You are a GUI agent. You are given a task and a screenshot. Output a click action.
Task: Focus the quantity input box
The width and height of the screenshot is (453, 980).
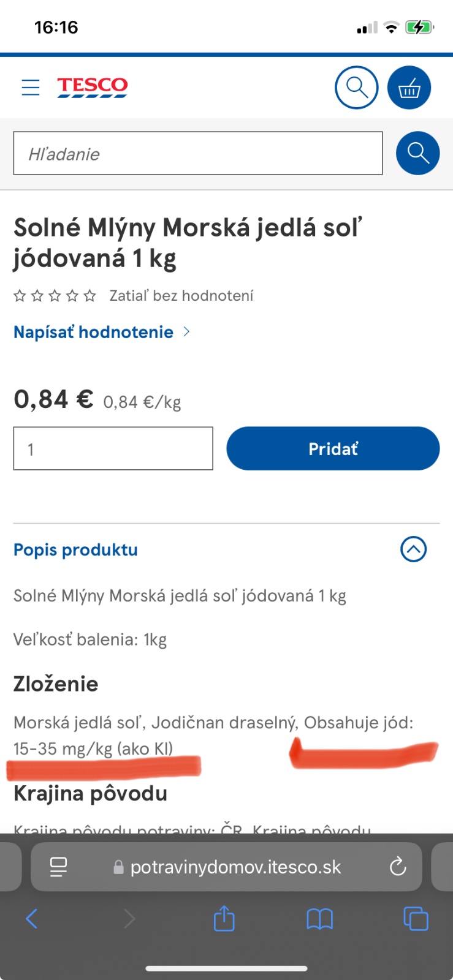[x=113, y=449]
